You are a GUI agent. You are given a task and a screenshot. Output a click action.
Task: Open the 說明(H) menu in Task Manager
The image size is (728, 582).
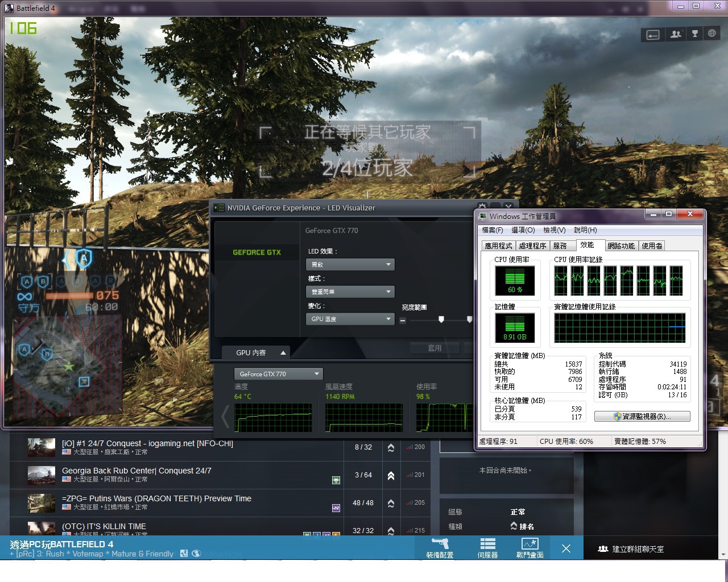click(x=585, y=230)
